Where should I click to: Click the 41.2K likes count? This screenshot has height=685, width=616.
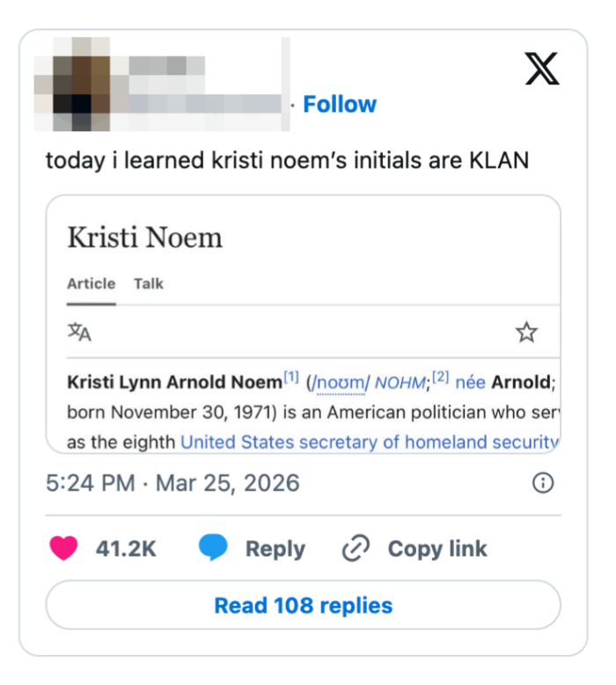click(126, 549)
